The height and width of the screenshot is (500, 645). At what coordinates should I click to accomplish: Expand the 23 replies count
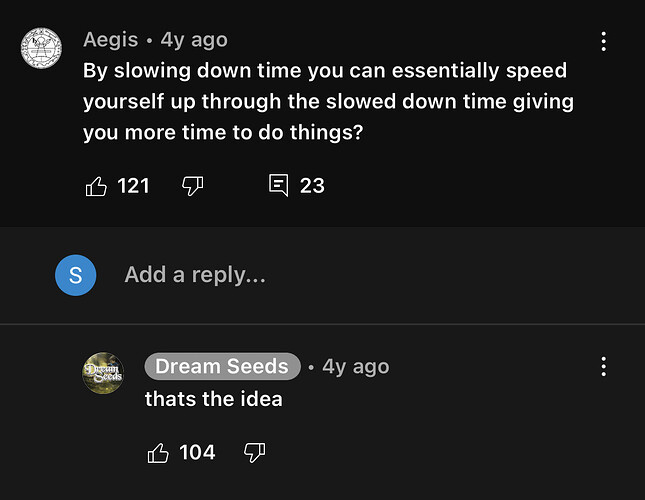coord(312,185)
